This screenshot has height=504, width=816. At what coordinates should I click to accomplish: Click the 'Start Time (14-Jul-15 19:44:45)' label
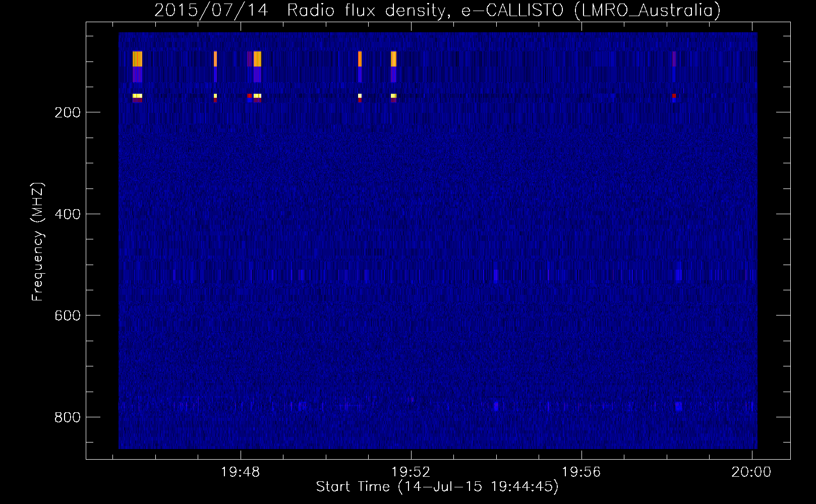point(437,487)
